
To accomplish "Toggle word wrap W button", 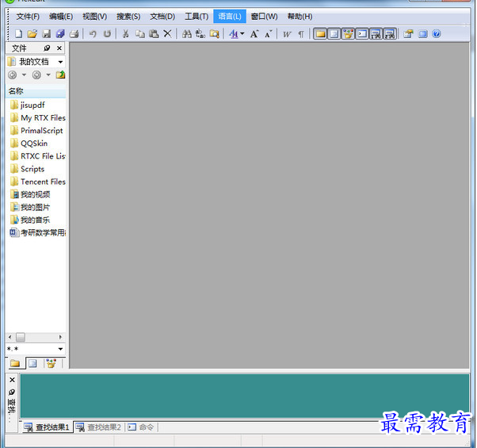I will pos(287,34).
